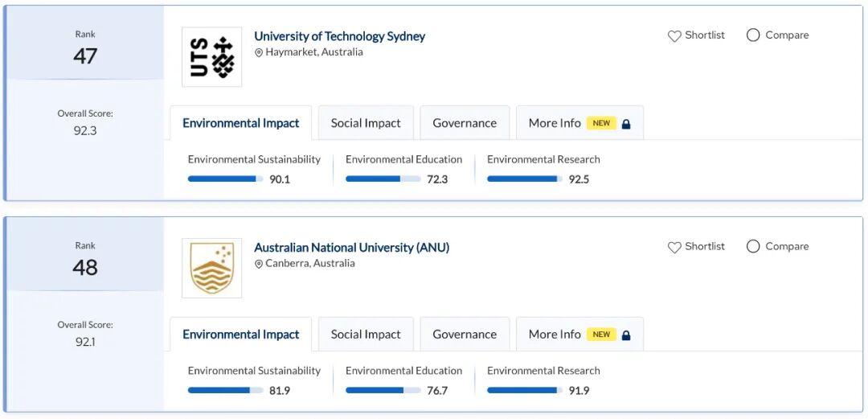Enable Compare for University of Technology Sydney
The width and height of the screenshot is (868, 419).
coord(753,35)
